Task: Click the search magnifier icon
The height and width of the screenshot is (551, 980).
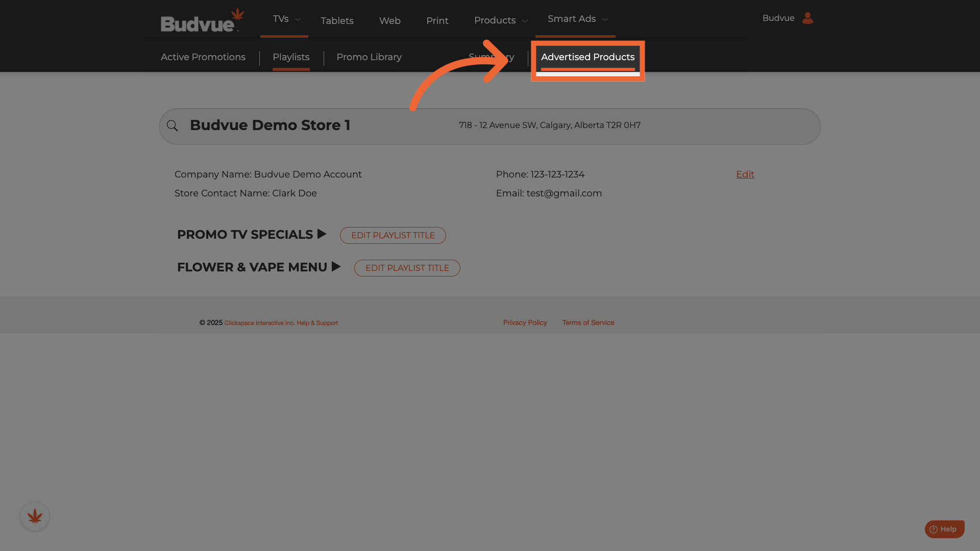Action: click(173, 126)
